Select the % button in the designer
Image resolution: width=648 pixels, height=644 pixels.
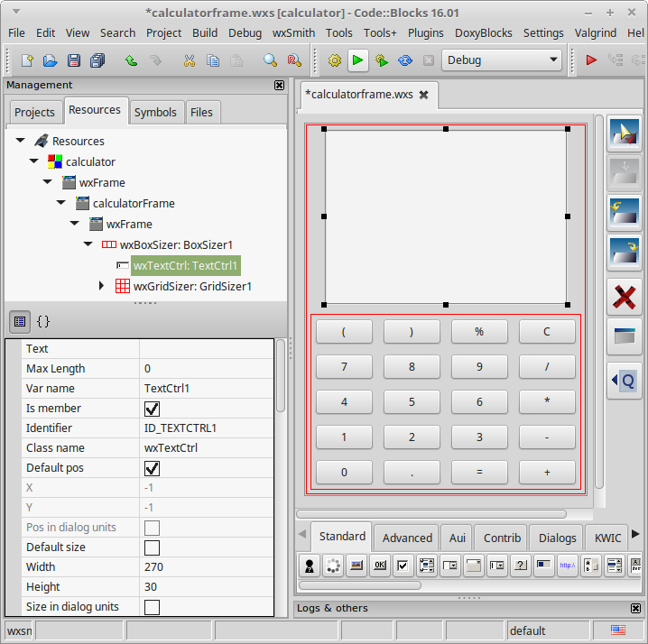(x=479, y=332)
